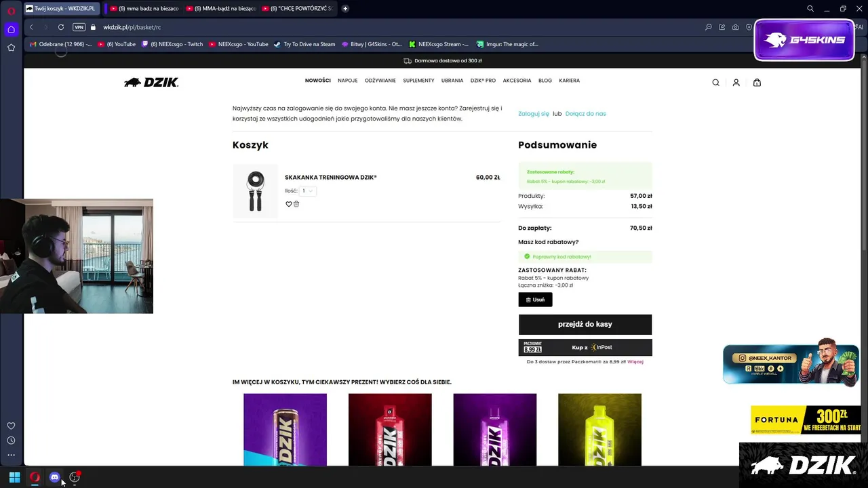Click the DZIK logo in site header

tap(151, 82)
